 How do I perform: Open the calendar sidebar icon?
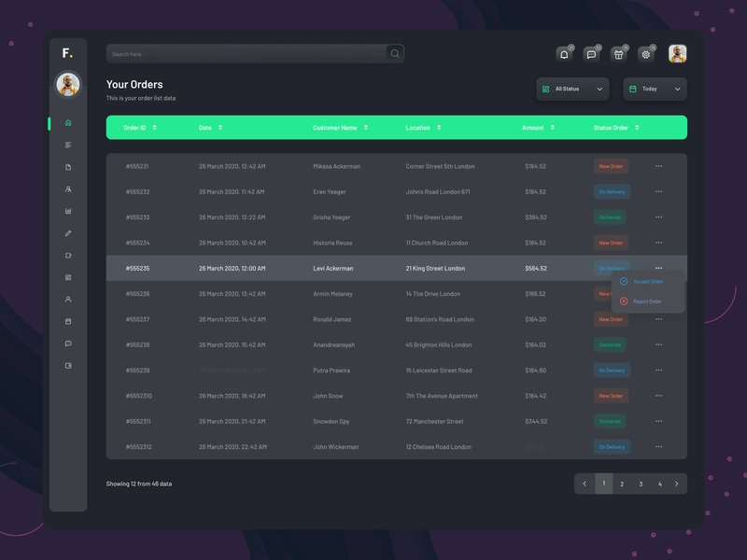click(x=68, y=321)
